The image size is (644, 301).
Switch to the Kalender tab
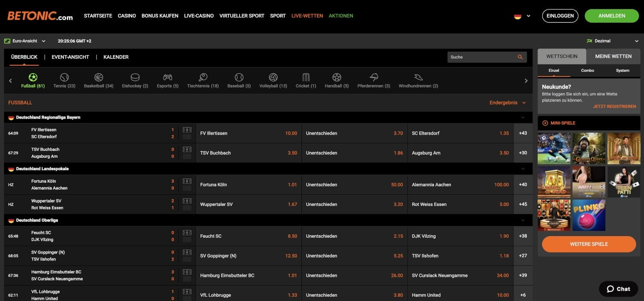(x=116, y=57)
